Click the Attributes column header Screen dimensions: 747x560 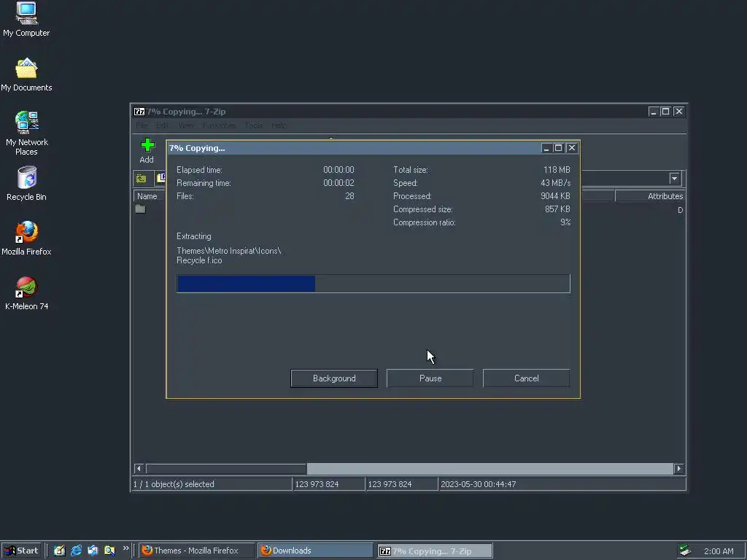(x=650, y=196)
